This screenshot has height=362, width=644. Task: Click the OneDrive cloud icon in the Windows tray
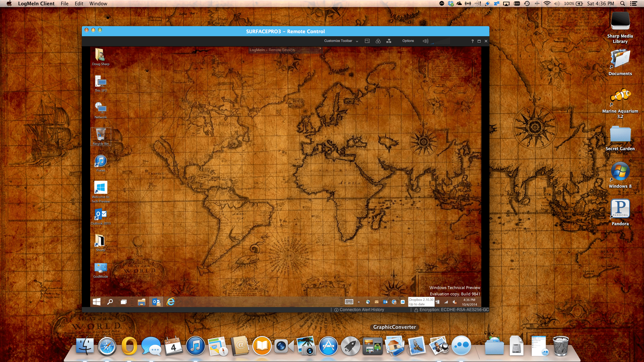402,302
